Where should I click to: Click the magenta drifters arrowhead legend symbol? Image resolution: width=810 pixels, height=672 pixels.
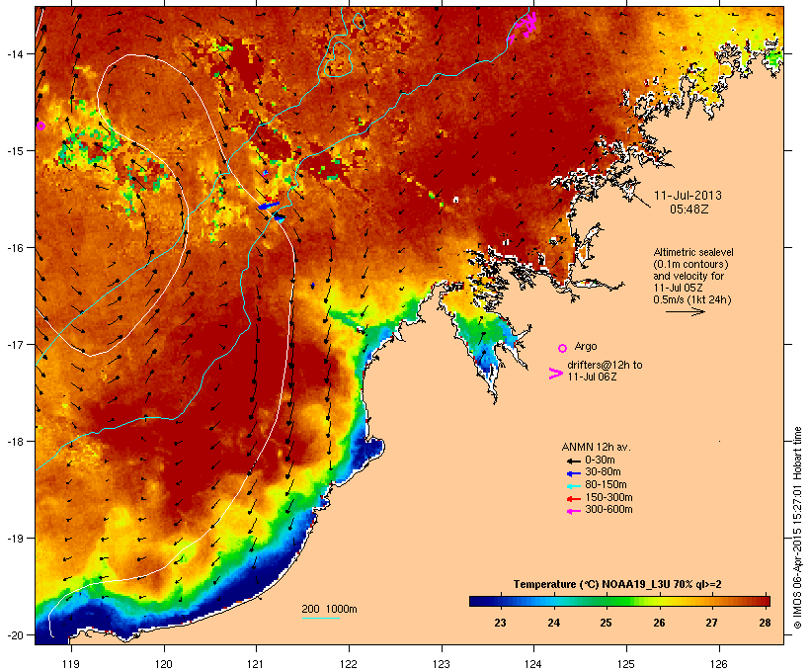pyautogui.click(x=555, y=374)
